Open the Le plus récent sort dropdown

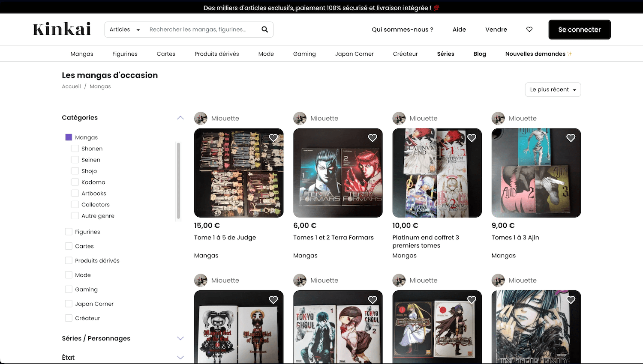point(553,90)
